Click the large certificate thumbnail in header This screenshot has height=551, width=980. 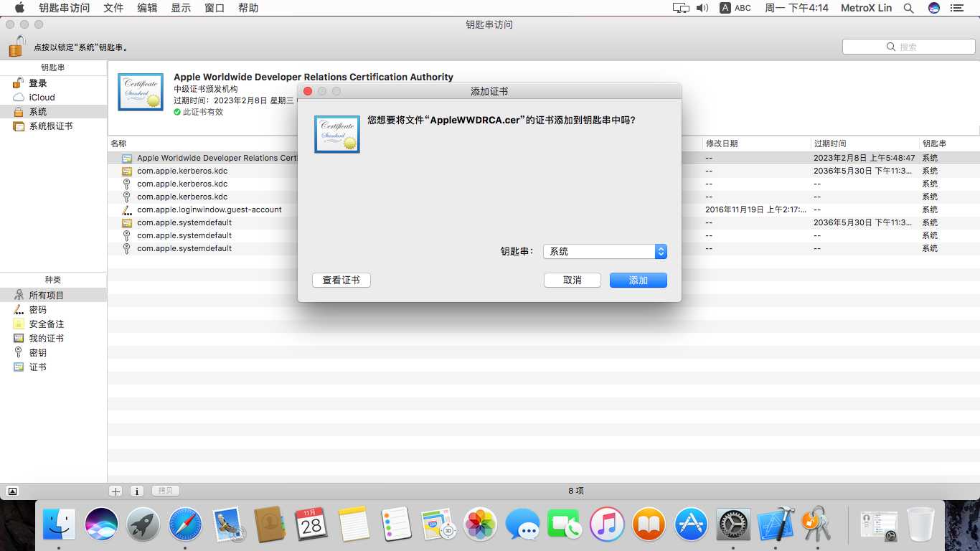141,92
